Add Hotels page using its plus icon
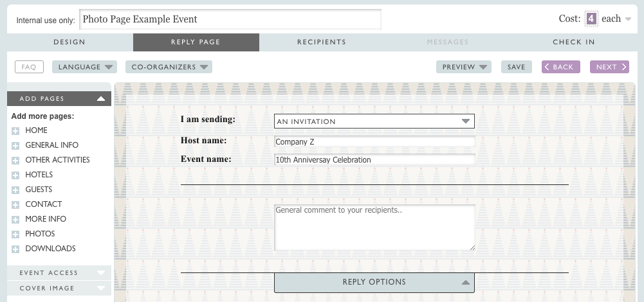Viewport: 644px width, 302px height. [15, 175]
